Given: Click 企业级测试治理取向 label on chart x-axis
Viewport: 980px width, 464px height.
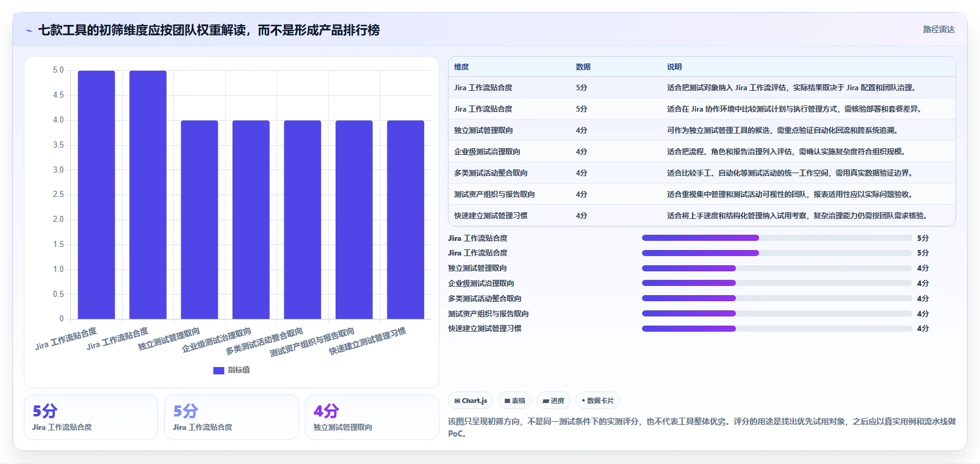Looking at the screenshot, I should 217,340.
